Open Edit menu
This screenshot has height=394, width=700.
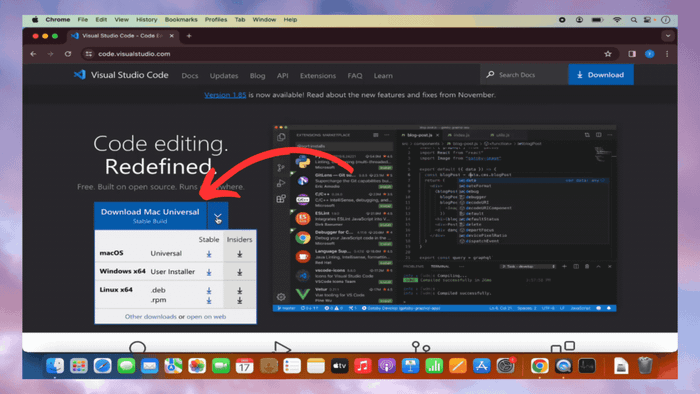coord(101,20)
